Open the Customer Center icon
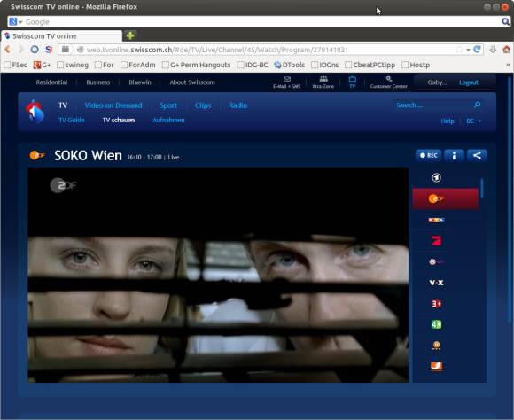514x420 pixels. click(x=389, y=82)
